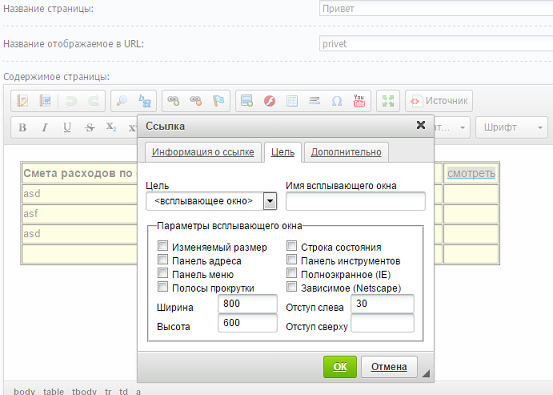Click the Anchor flag icon

pos(218,101)
